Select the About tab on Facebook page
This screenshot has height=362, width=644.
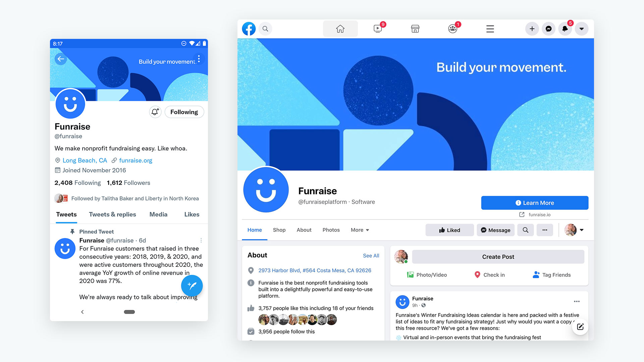click(x=304, y=230)
